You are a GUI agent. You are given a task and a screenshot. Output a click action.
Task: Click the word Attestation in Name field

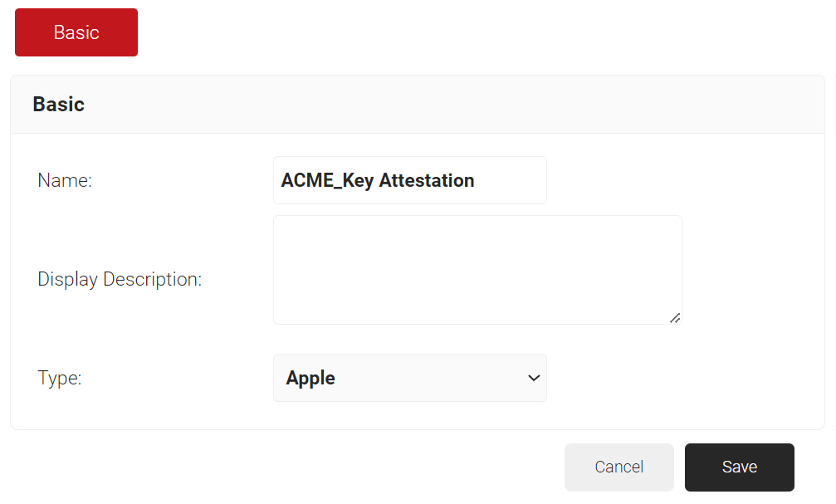427,180
